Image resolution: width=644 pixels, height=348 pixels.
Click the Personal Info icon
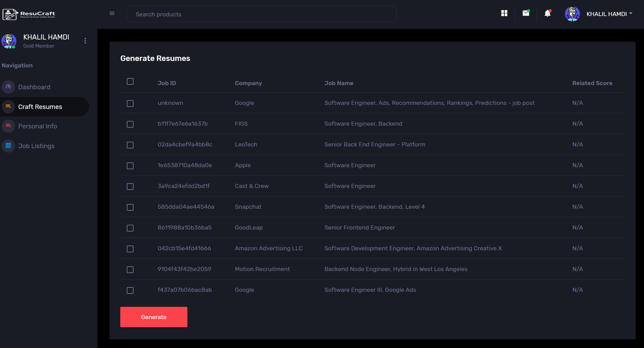[x=9, y=126]
